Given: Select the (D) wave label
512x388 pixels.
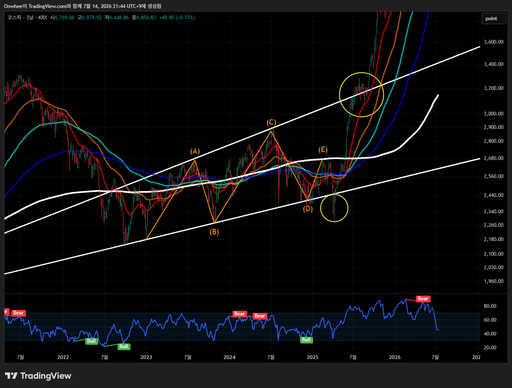Looking at the screenshot, I should (x=308, y=209).
